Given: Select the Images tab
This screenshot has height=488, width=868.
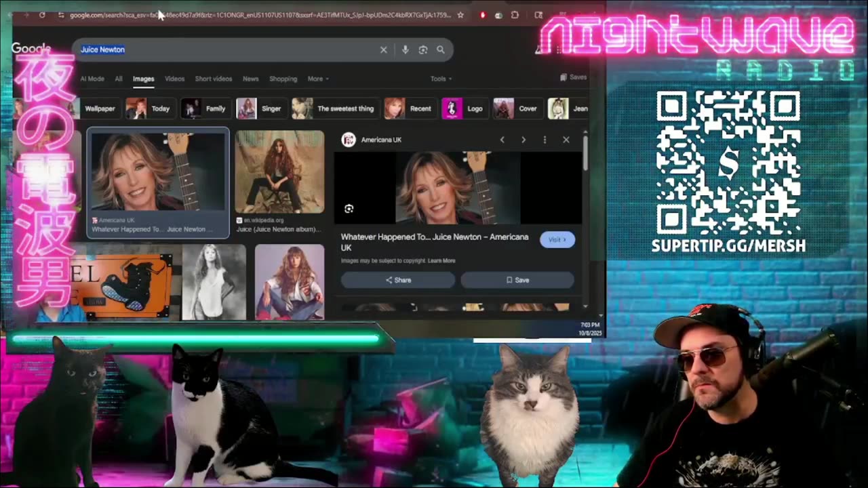Looking at the screenshot, I should pyautogui.click(x=143, y=79).
